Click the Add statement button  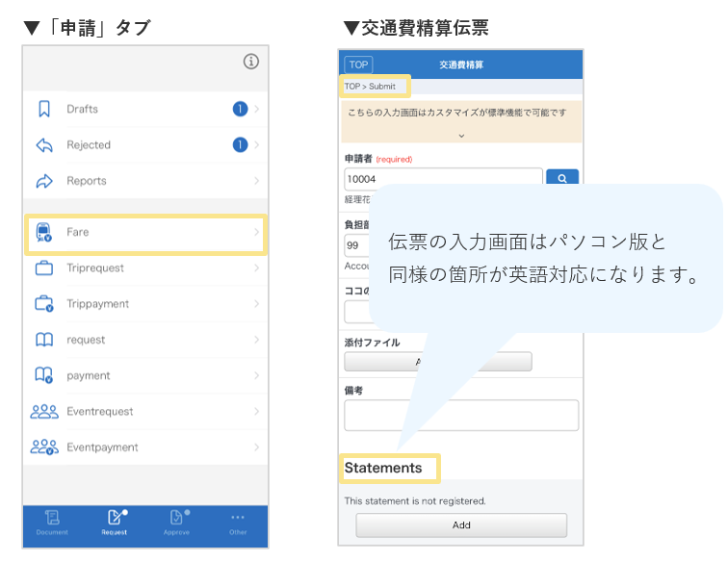[x=461, y=525]
